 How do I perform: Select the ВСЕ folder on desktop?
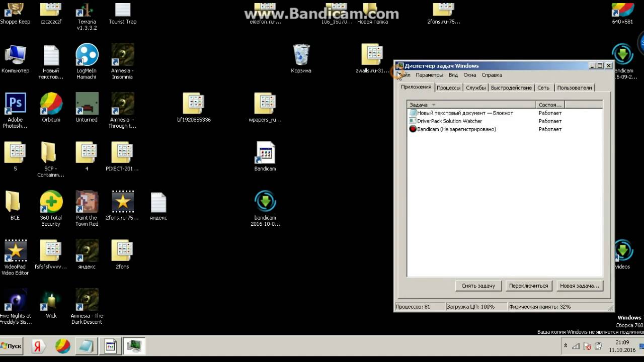point(15,206)
